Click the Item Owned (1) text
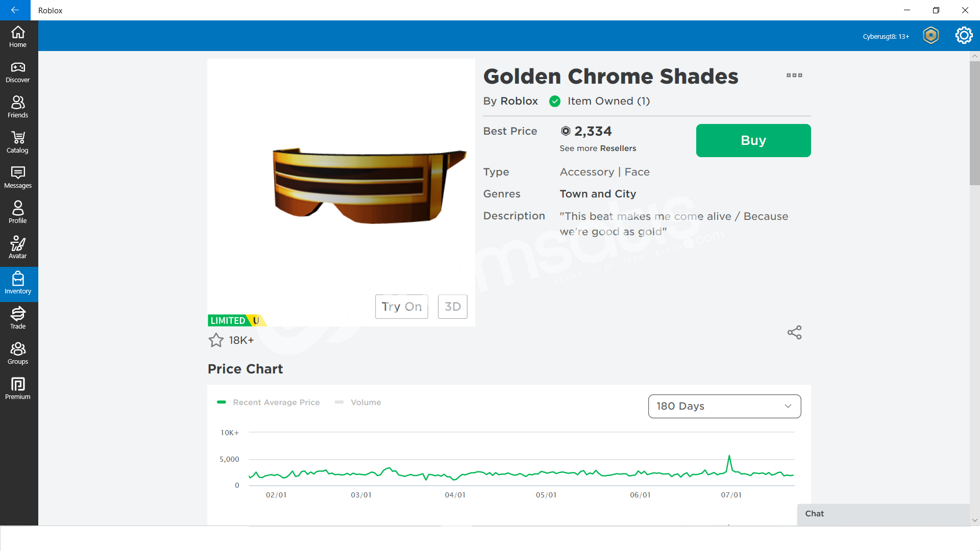 click(608, 101)
